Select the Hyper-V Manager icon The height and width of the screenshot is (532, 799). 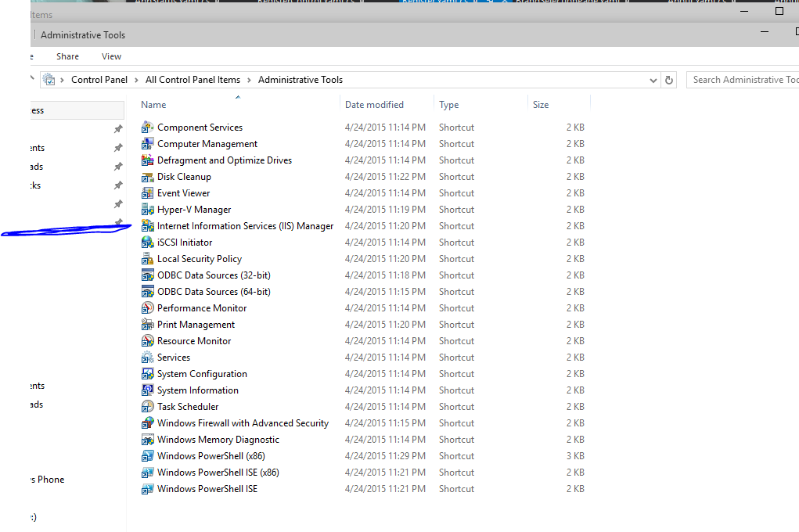pyautogui.click(x=147, y=210)
